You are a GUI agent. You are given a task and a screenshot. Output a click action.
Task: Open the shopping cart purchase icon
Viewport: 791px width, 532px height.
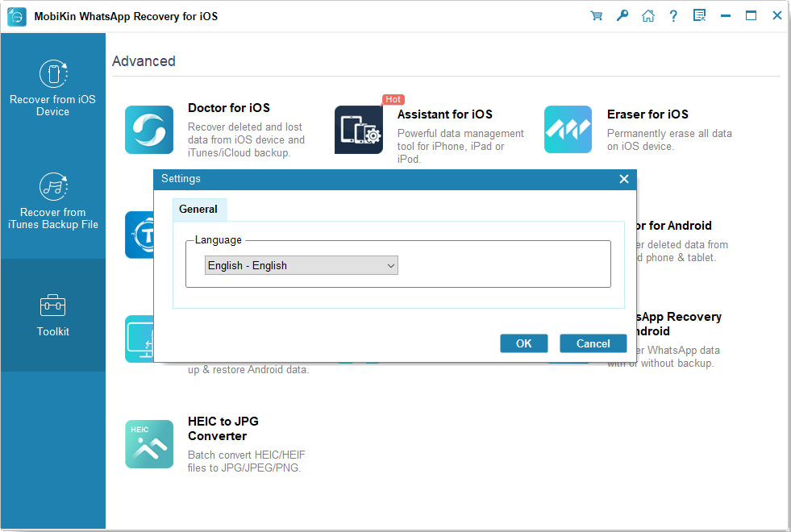[597, 15]
